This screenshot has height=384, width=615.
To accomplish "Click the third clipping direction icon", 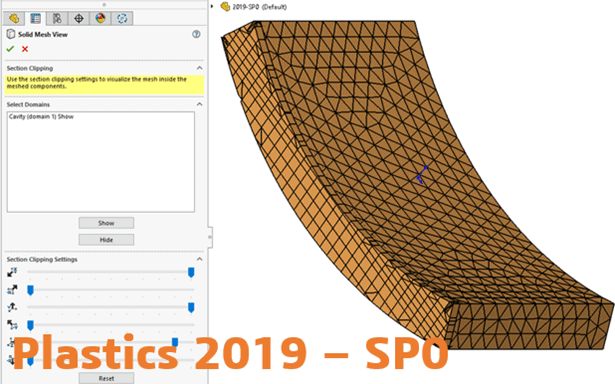I will 12,307.
